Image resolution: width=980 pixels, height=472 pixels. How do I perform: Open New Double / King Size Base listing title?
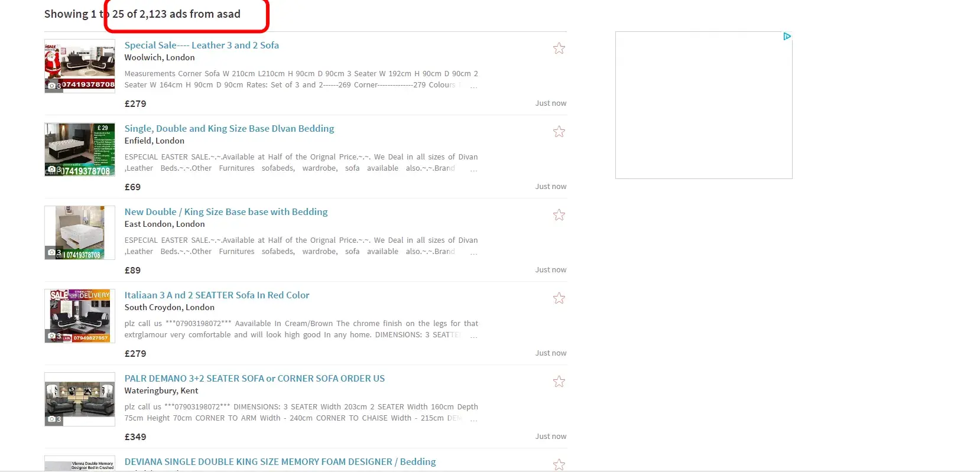click(226, 212)
